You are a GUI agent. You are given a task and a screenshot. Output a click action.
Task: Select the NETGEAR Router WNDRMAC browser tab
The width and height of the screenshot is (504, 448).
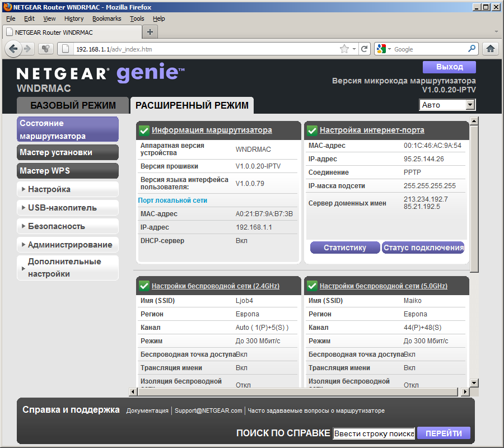[72, 32]
